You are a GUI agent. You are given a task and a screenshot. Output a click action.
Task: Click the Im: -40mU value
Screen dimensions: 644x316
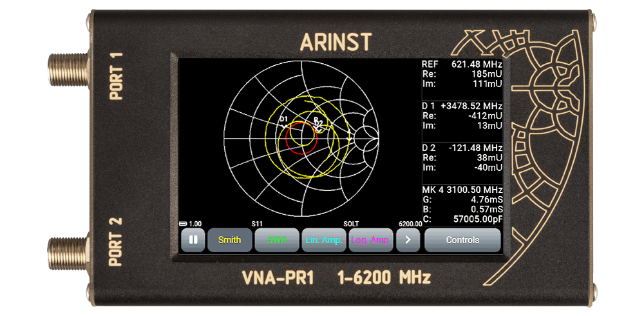pos(462,168)
